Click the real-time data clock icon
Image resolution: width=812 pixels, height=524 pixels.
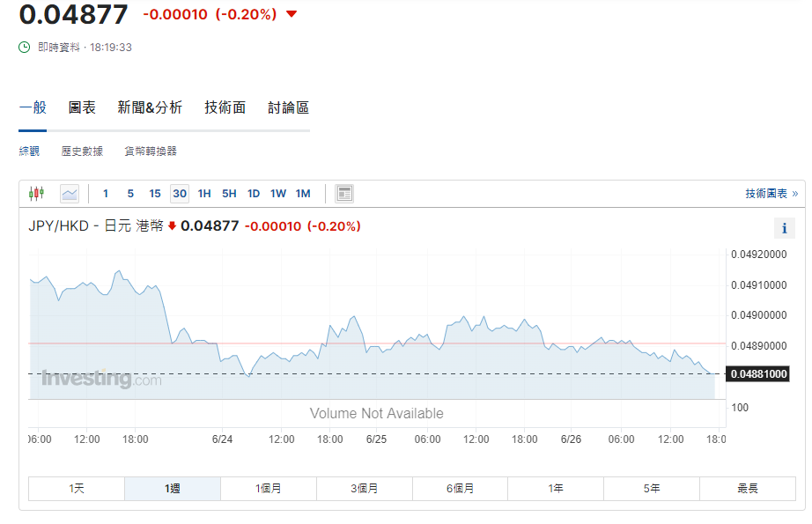click(x=25, y=47)
